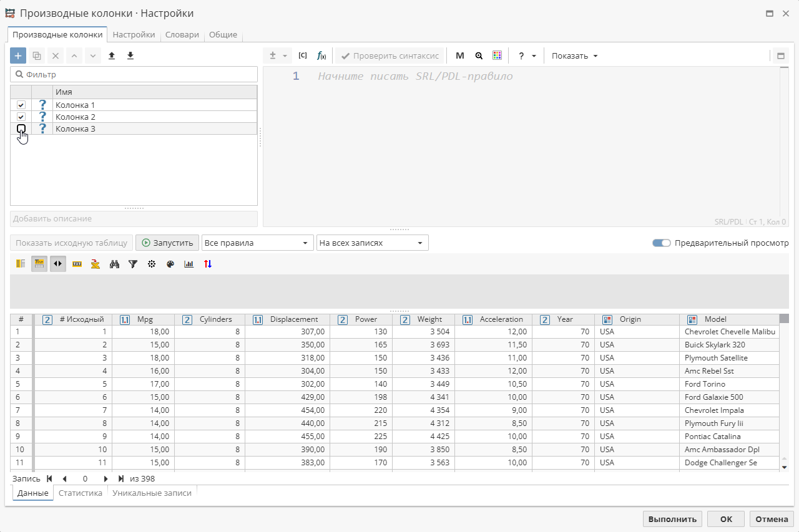Click the export download arrow icon

click(x=130, y=56)
